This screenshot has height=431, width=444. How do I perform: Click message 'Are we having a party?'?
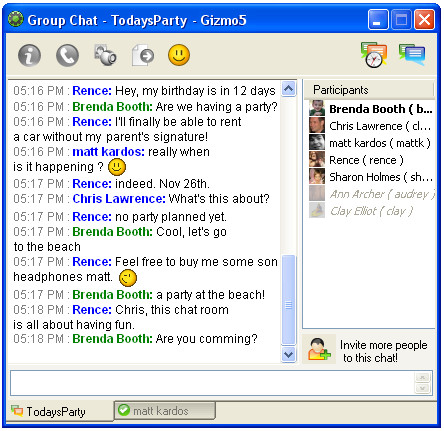216,107
